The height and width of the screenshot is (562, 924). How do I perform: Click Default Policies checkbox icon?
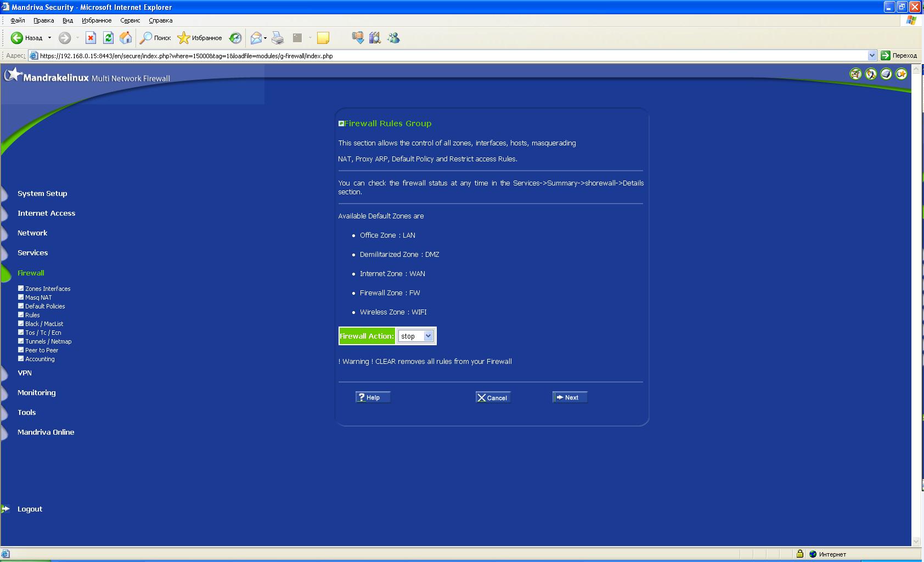21,306
